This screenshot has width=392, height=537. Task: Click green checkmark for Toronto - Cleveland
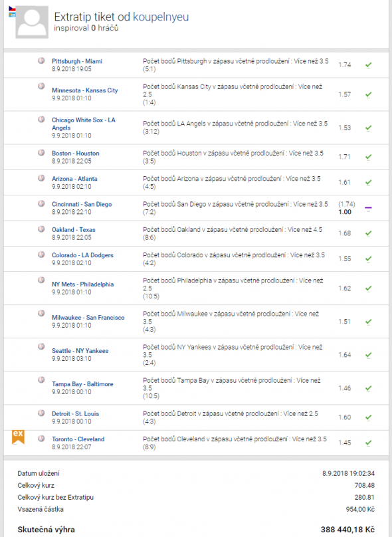(x=368, y=443)
